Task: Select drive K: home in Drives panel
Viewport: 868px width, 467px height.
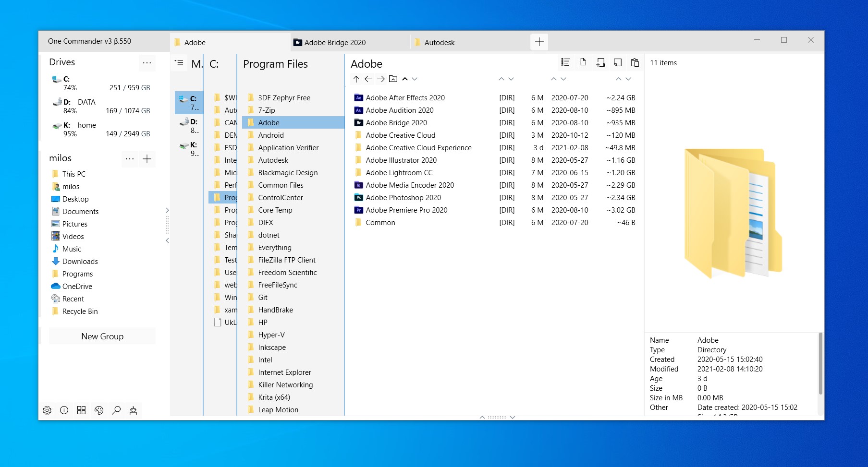Action: 101,129
